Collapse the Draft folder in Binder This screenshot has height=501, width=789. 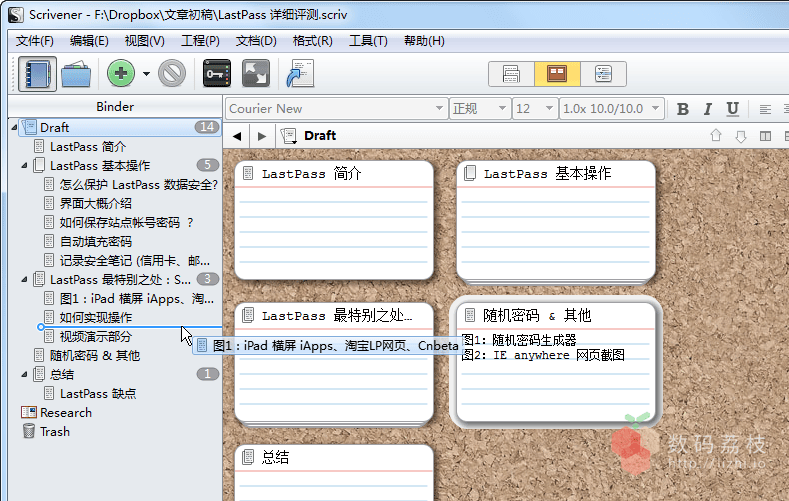pyautogui.click(x=14, y=127)
